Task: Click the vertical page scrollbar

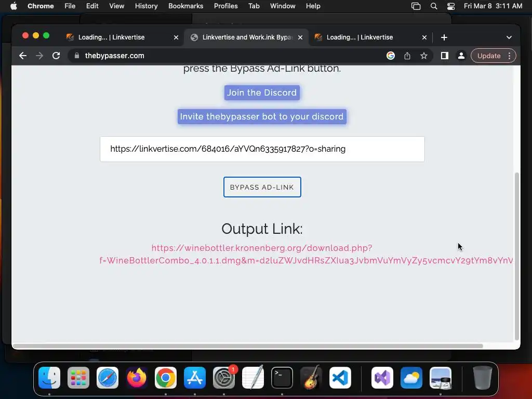Action: point(517,256)
